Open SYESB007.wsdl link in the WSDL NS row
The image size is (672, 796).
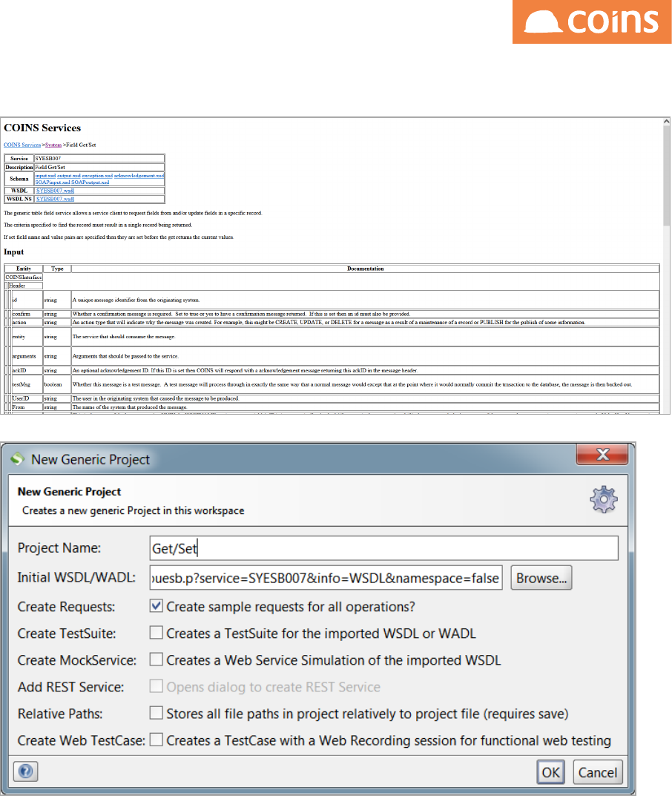click(56, 199)
